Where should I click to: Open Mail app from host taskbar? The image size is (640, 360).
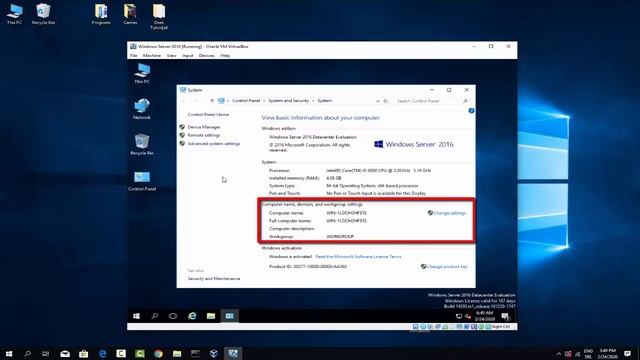pyautogui.click(x=65, y=353)
